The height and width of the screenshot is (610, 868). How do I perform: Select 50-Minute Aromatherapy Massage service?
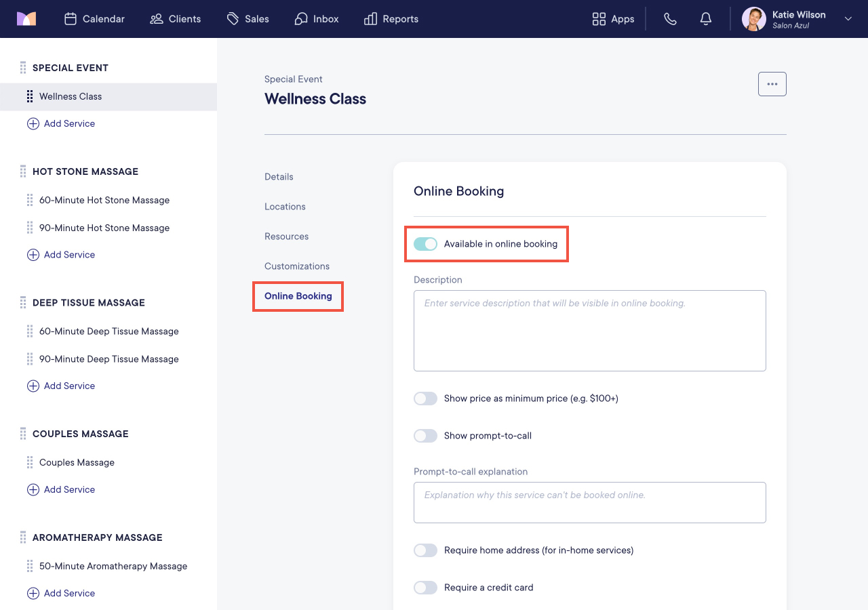coord(113,566)
